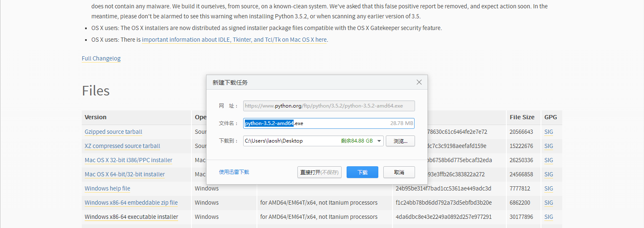Click description in embeddable zip file row

click(319, 203)
